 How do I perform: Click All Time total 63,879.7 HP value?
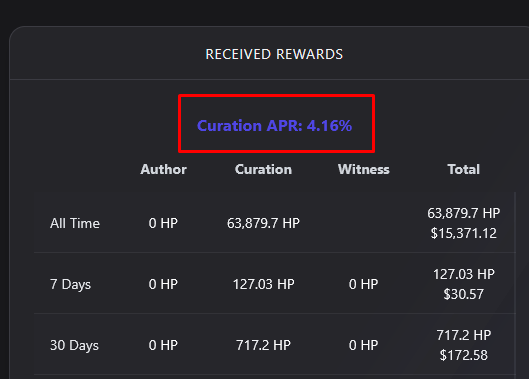pos(464,213)
